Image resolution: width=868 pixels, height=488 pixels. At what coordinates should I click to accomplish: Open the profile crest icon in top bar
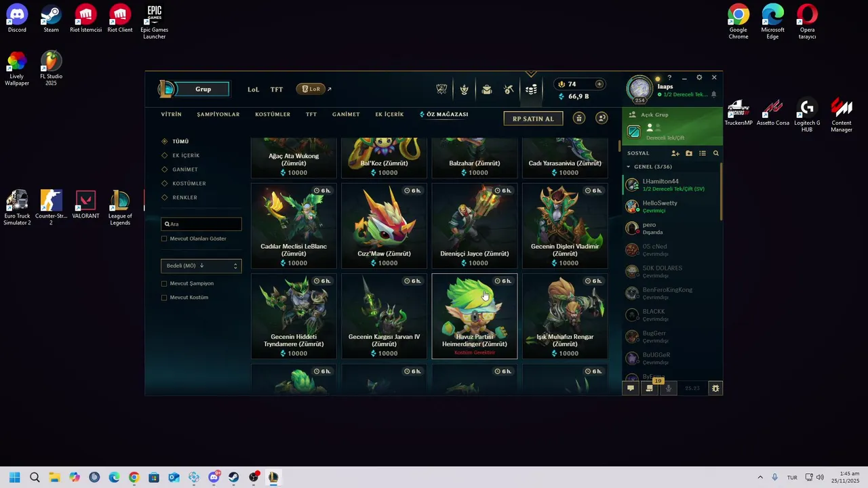point(464,89)
